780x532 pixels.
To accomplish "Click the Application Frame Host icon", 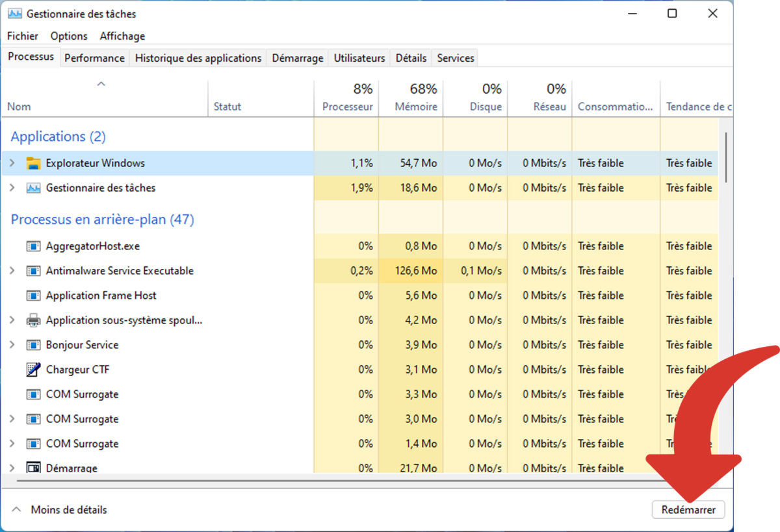I will coord(33,296).
